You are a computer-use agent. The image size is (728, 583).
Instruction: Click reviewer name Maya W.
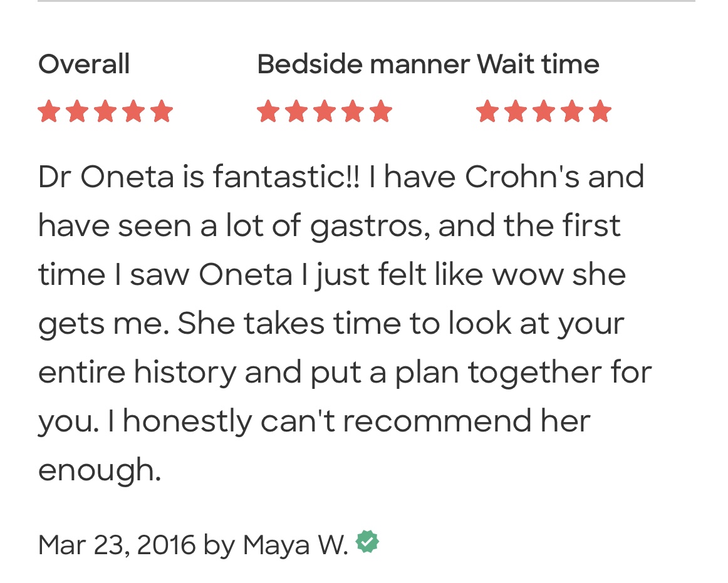pos(295,545)
